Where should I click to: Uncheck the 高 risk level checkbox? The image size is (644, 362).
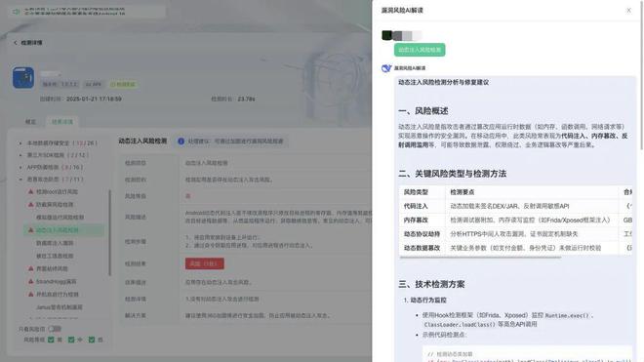pyautogui.click(x=51, y=340)
